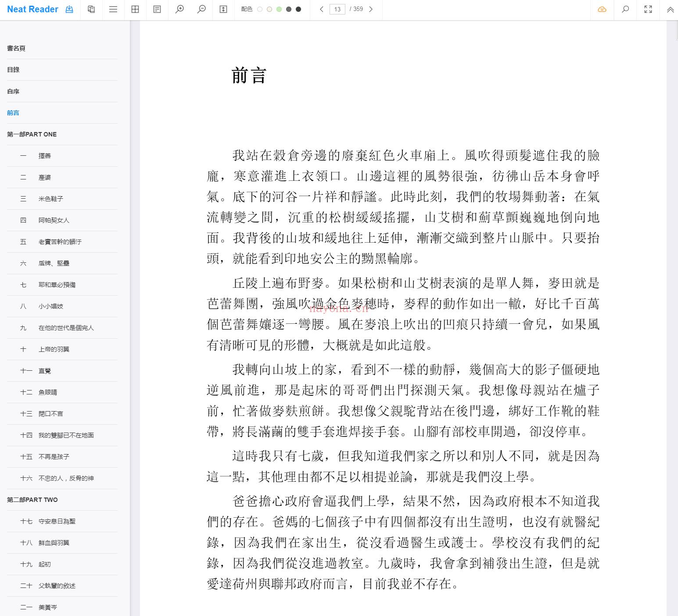The height and width of the screenshot is (616, 678).
Task: Open the library/bookshelf icon in toolbar
Action: 91,9
